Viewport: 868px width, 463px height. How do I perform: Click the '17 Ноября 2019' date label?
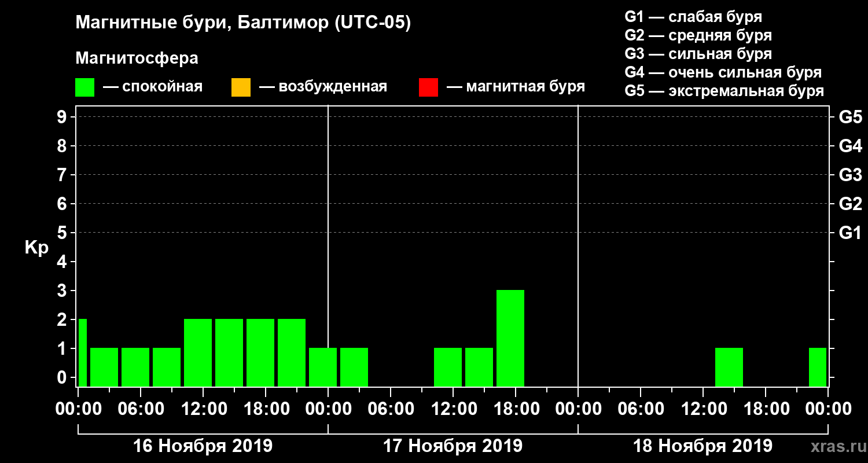(453, 446)
